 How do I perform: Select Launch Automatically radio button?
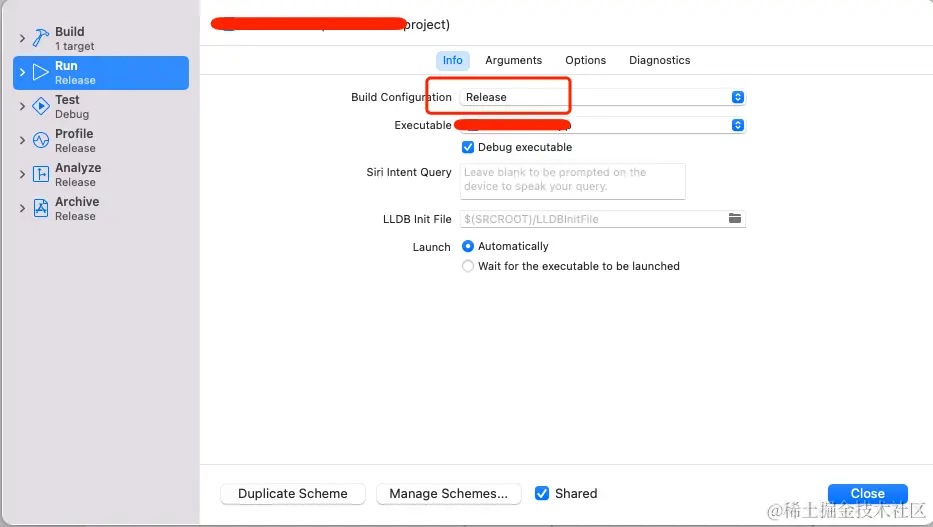[x=468, y=246]
